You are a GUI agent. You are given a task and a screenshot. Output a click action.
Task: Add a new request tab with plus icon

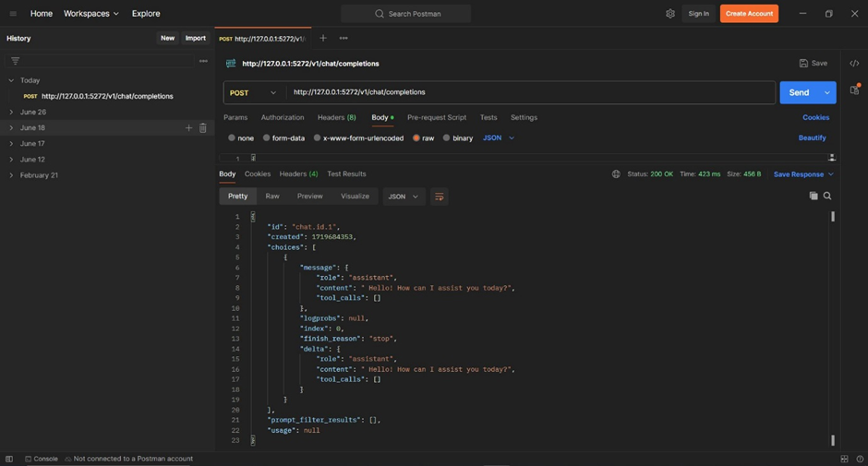tap(323, 39)
